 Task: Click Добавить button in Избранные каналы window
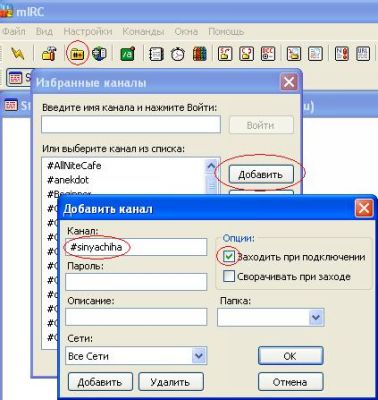pos(260,174)
